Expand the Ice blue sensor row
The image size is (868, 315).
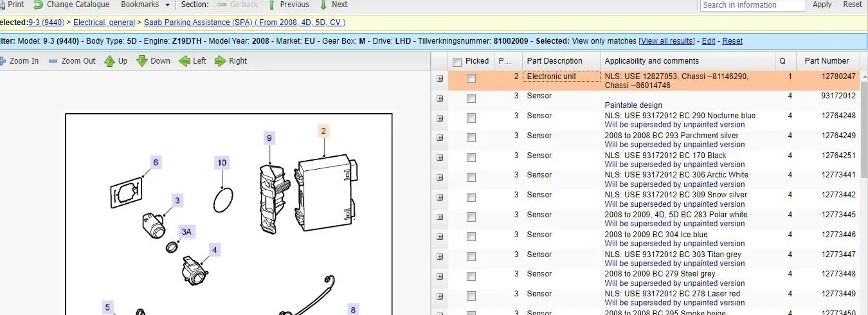click(x=440, y=237)
